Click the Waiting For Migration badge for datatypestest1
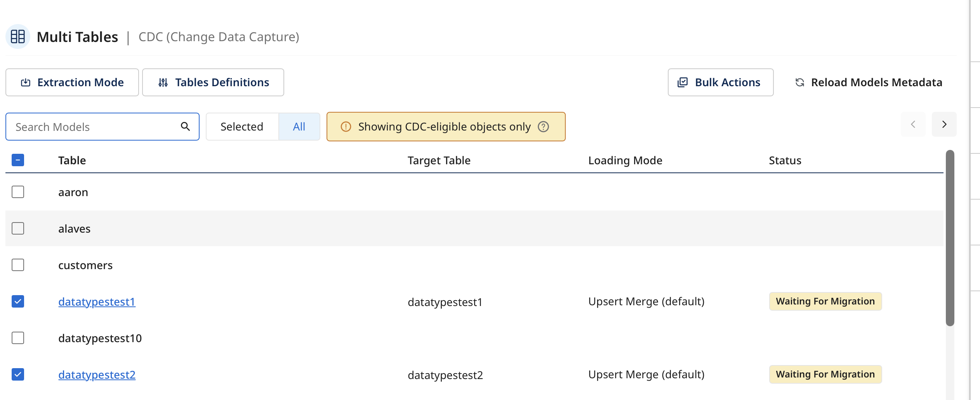Image resolution: width=980 pixels, height=400 pixels. 825,301
